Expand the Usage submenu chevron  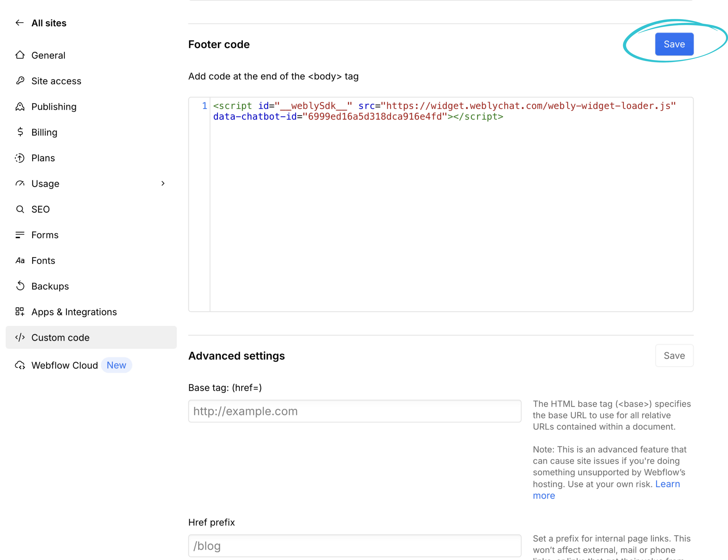tap(163, 183)
